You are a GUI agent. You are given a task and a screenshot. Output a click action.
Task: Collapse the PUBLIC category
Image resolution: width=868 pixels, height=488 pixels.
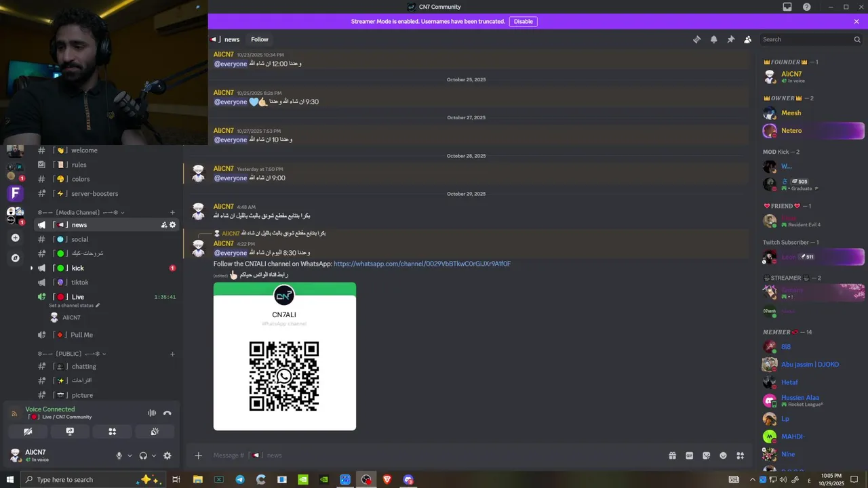pyautogui.click(x=72, y=354)
